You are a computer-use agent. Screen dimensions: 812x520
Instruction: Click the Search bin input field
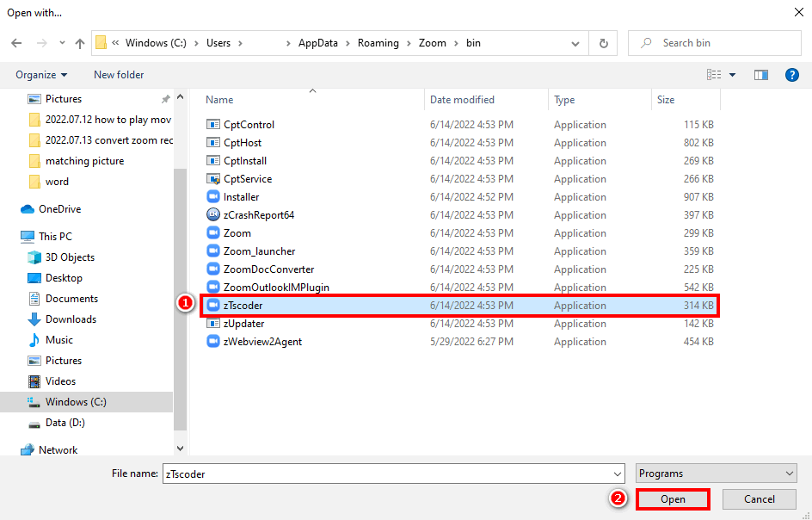click(x=723, y=43)
